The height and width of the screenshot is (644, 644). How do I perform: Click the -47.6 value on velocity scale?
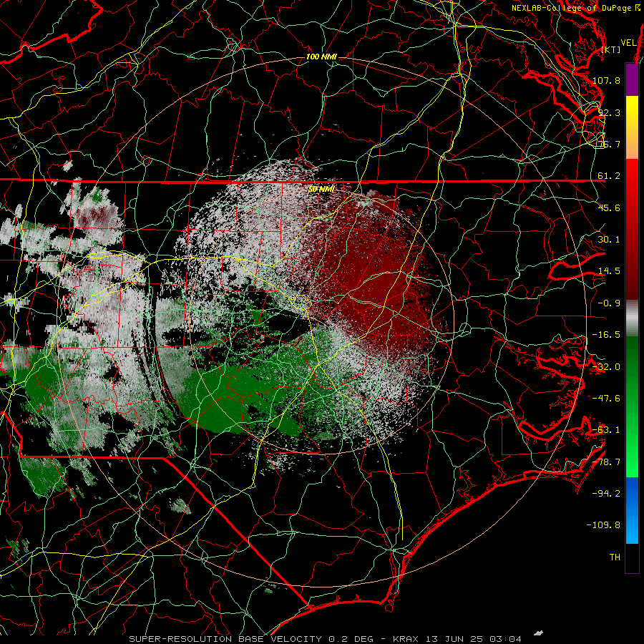click(606, 399)
